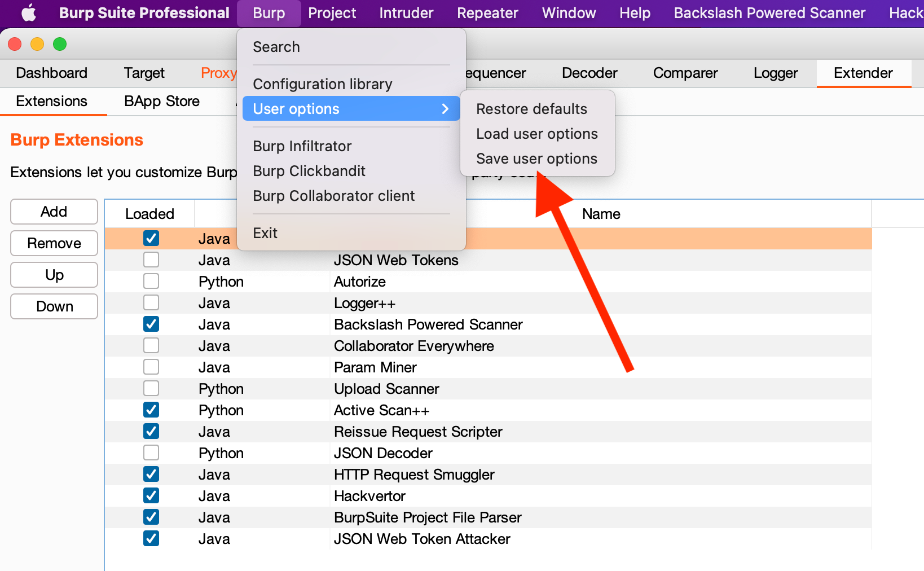The image size is (924, 571).
Task: Uncheck the highlighted first row checkbox
Action: [151, 238]
